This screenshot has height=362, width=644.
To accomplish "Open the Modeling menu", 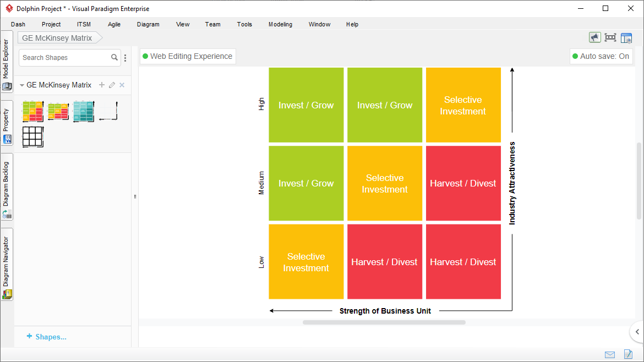I will click(281, 24).
